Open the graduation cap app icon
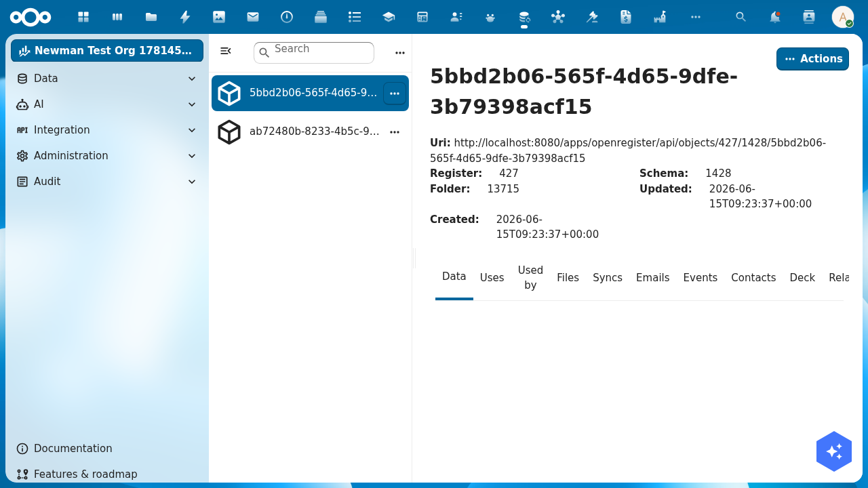Screen dimensions: 868x488 pos(389,17)
